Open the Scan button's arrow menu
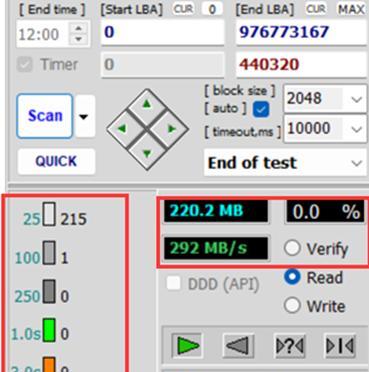Screen dimensions: 369x372 click(x=85, y=116)
